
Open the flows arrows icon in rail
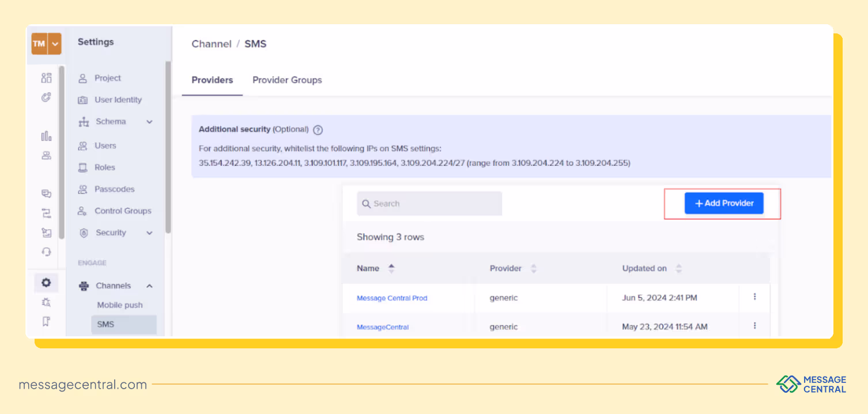[47, 214]
